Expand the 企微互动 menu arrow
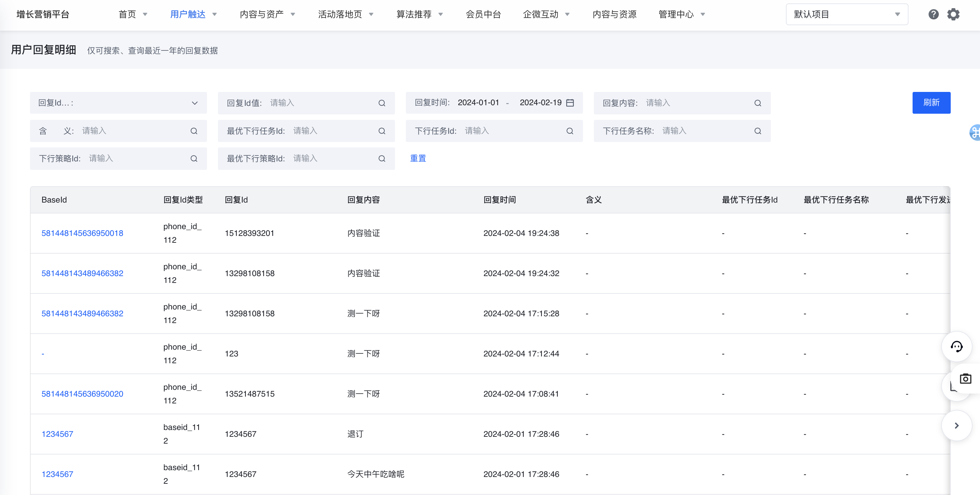This screenshot has width=980, height=495. 567,14
